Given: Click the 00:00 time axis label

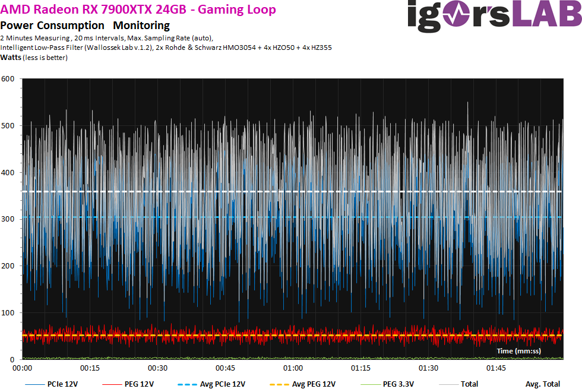Looking at the screenshot, I should (23, 368).
